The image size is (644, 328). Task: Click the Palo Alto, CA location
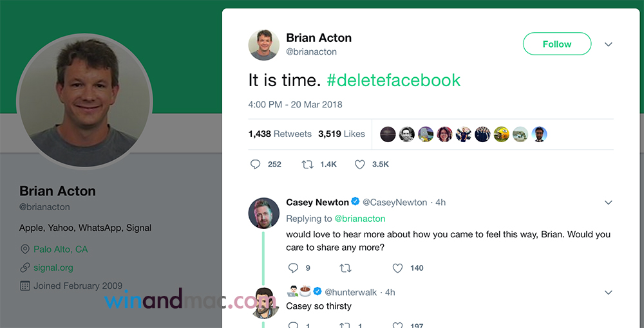click(x=61, y=249)
